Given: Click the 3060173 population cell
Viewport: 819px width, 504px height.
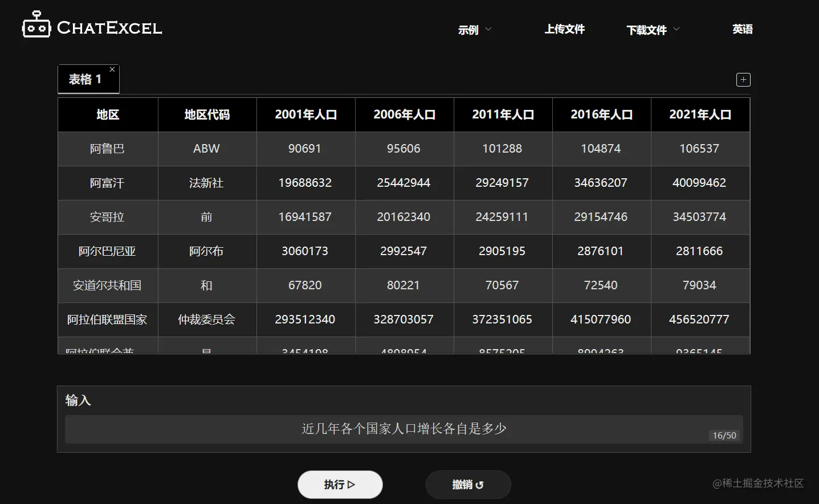Looking at the screenshot, I should tap(305, 251).
